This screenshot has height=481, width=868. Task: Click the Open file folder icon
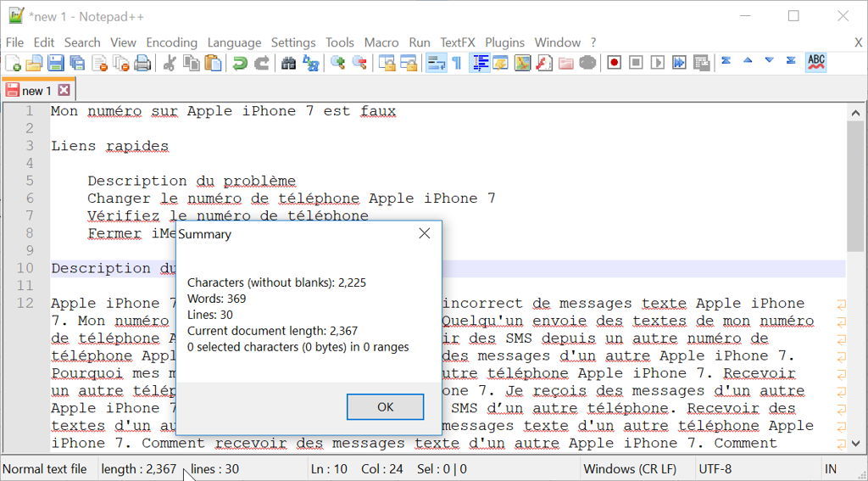tap(34, 63)
